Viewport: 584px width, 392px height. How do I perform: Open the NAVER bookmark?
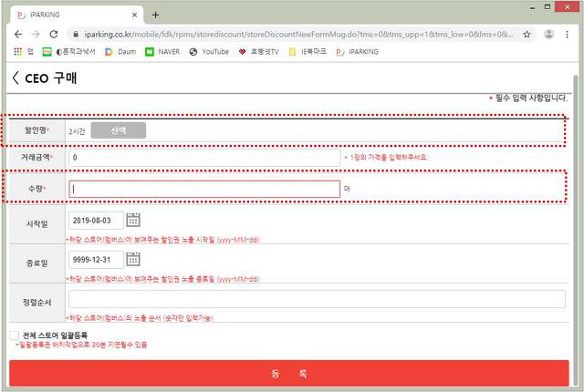162,52
